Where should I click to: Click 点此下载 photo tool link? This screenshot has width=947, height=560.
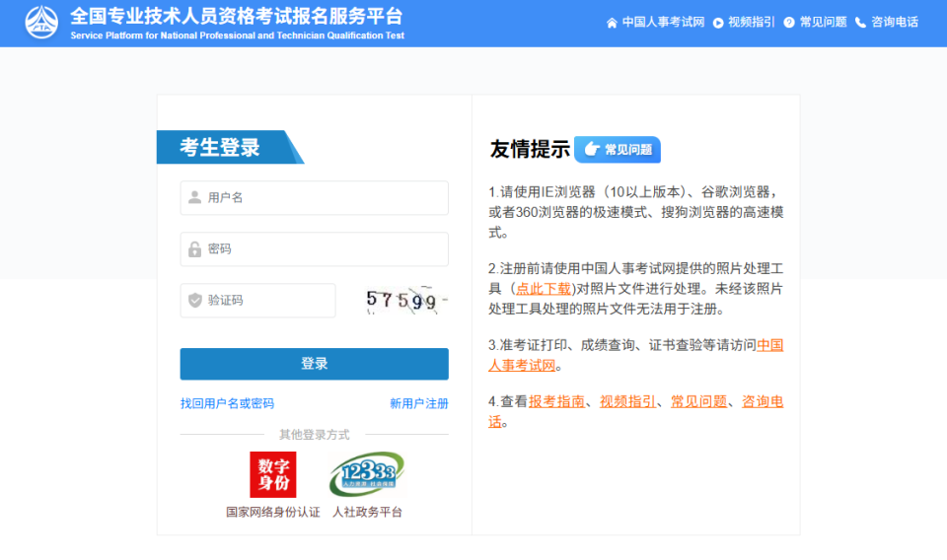(x=543, y=289)
